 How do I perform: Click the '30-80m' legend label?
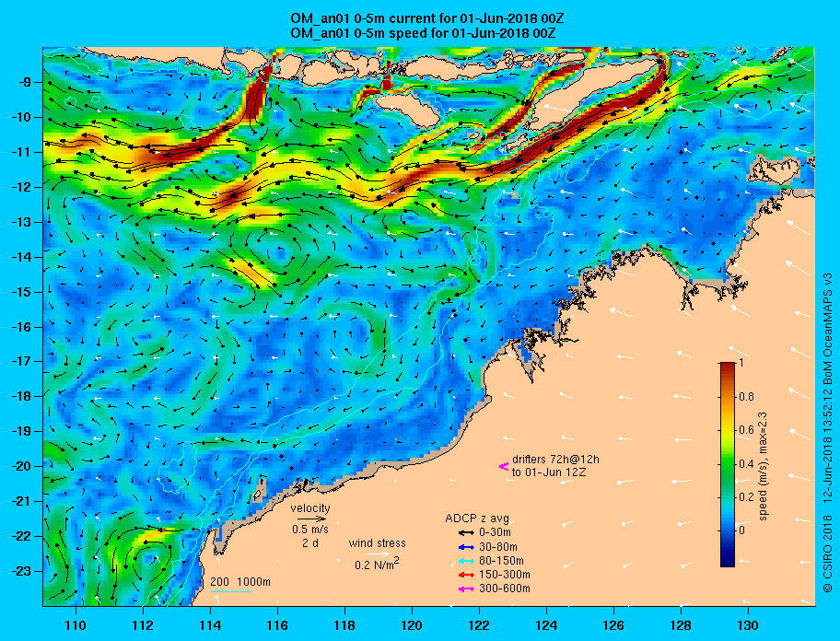click(498, 547)
